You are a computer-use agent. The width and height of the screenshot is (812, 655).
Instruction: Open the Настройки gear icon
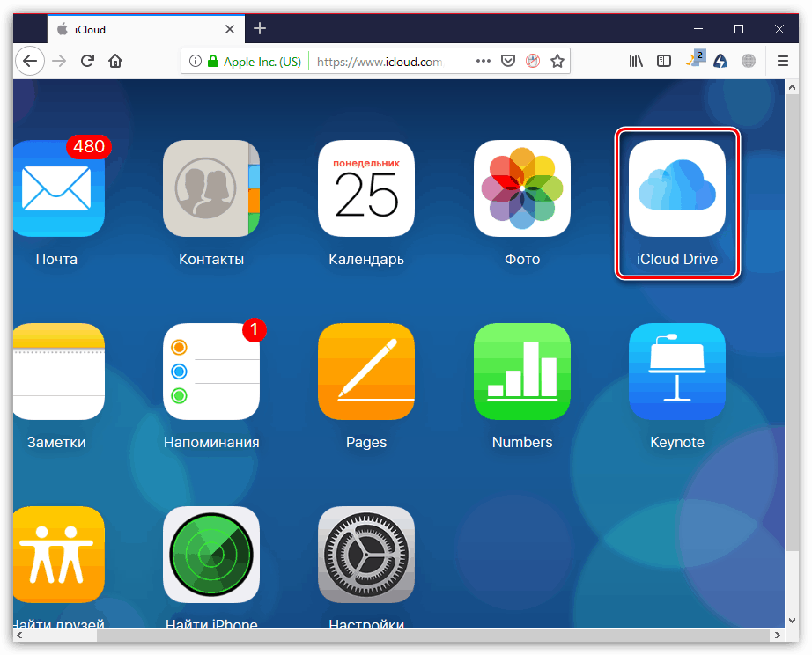point(366,555)
